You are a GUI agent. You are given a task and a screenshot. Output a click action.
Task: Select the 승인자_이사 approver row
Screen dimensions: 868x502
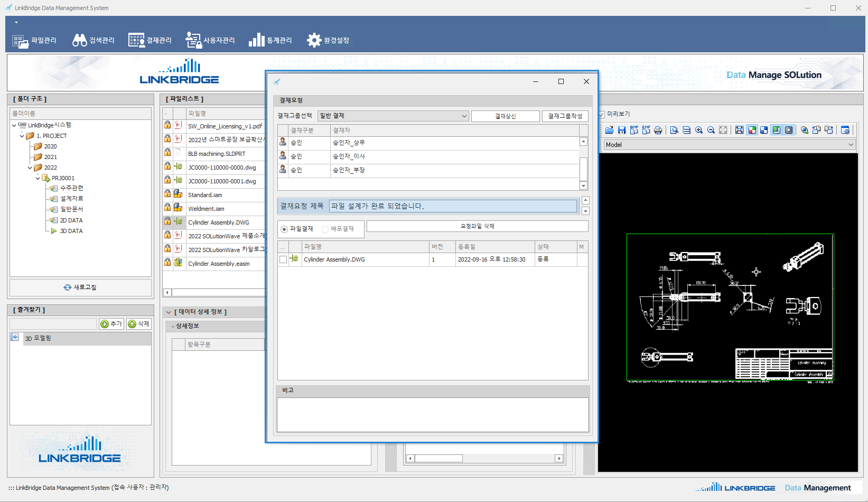point(428,156)
